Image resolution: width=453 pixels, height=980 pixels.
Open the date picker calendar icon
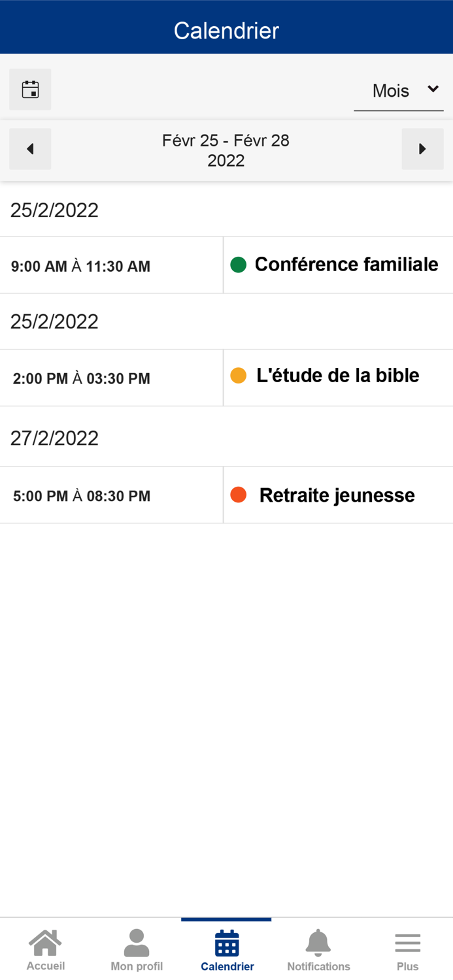click(x=30, y=90)
